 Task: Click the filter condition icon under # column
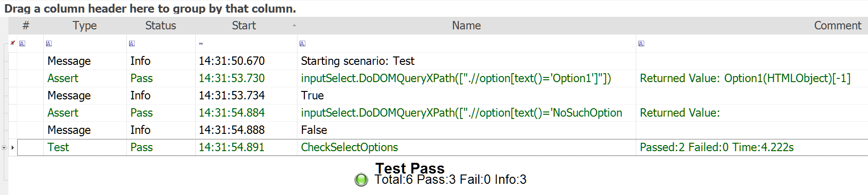coord(22,43)
